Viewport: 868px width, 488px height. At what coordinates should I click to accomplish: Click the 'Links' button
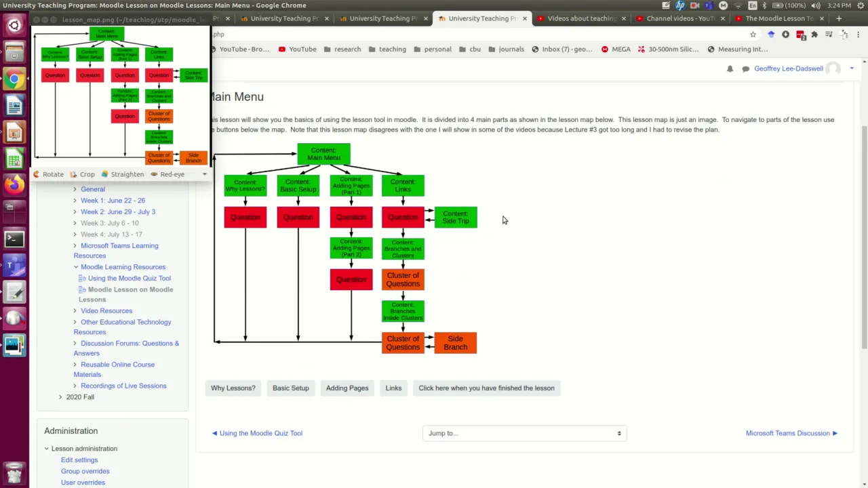tap(393, 388)
